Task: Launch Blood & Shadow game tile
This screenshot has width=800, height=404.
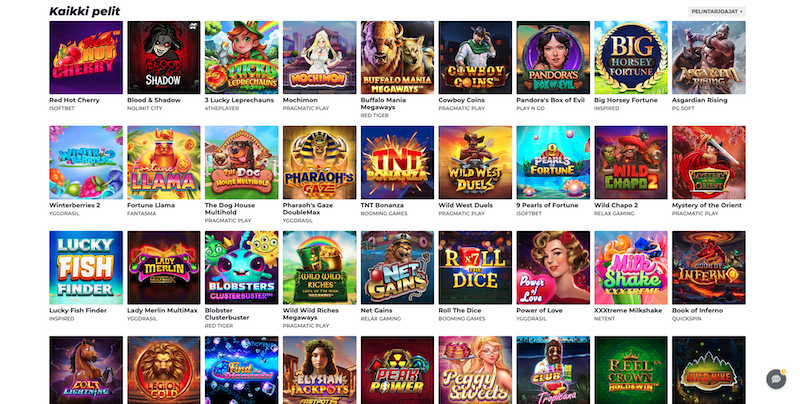Action: coord(164,57)
